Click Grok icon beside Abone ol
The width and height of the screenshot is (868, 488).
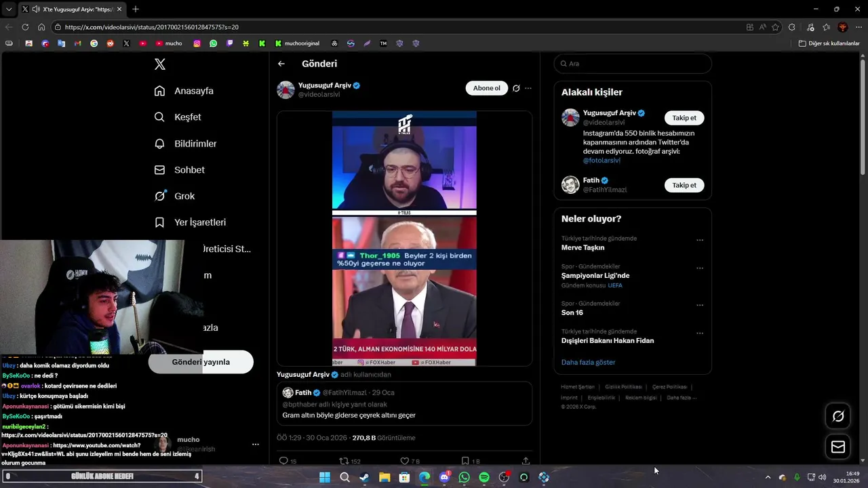pyautogui.click(x=516, y=88)
